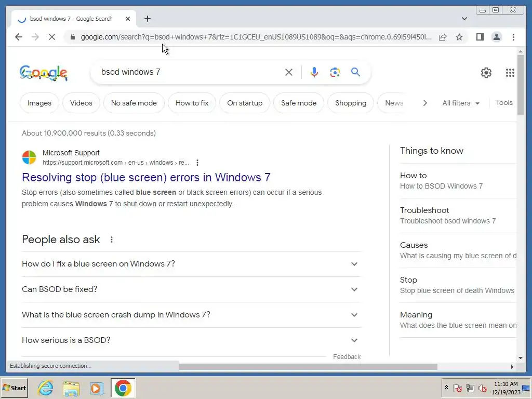This screenshot has height=399, width=532.
Task: Open the Meaning topic in Things to know
Action: 458,320
